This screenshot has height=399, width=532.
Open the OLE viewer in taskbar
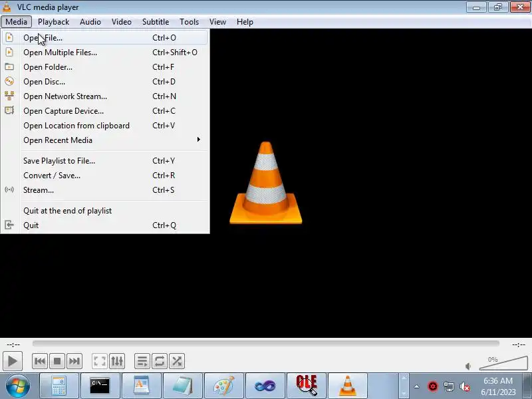[307, 386]
